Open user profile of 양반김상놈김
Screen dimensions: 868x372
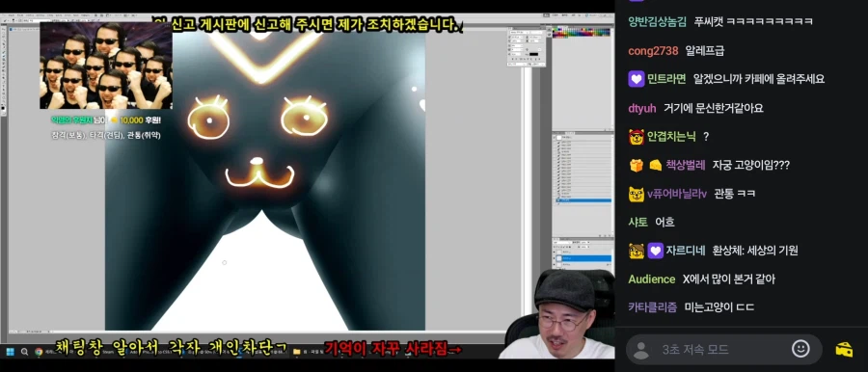pyautogui.click(x=657, y=21)
